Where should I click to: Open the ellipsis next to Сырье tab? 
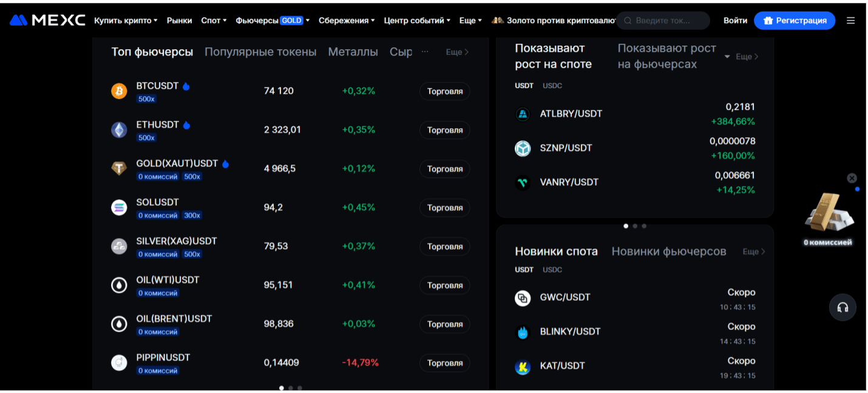425,52
